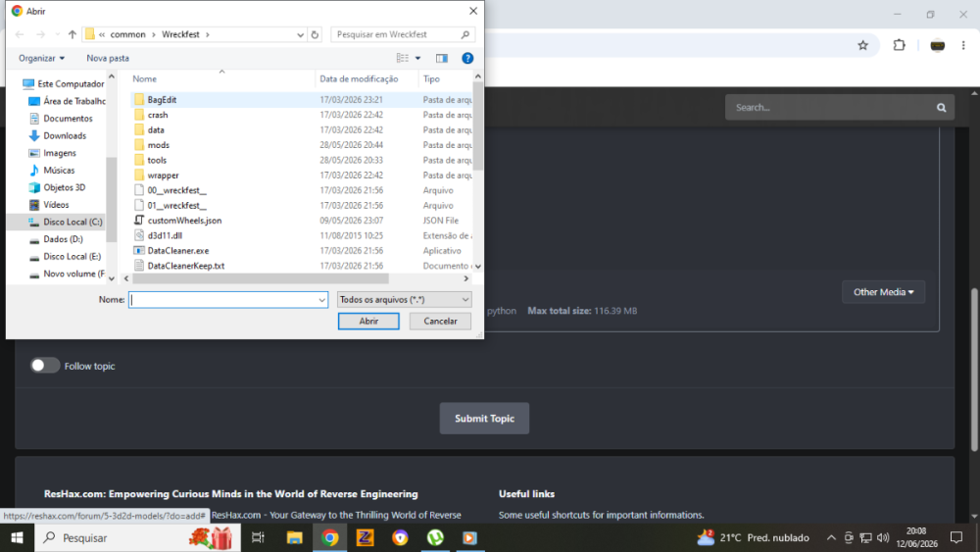
Task: Click the common breadcrumb in the path
Action: click(x=127, y=34)
